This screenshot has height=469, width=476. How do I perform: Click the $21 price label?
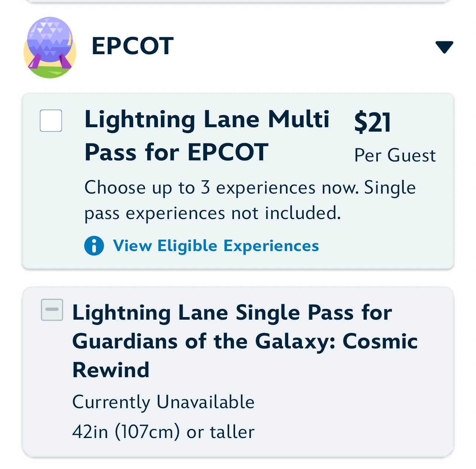[x=372, y=122]
